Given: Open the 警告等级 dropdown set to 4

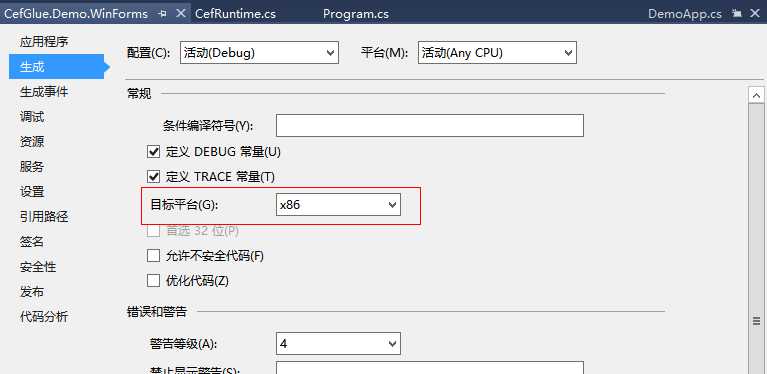Looking at the screenshot, I should 338,344.
